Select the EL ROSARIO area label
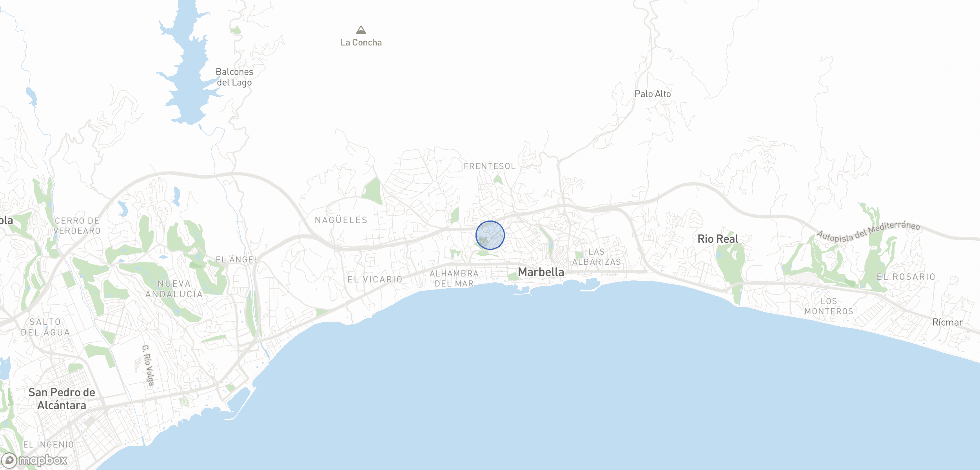 click(x=906, y=277)
